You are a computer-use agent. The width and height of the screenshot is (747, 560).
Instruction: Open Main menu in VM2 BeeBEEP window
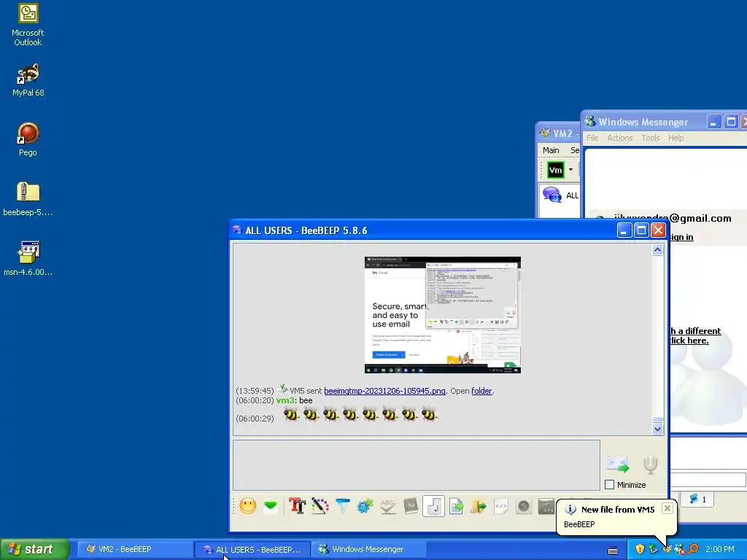click(551, 150)
